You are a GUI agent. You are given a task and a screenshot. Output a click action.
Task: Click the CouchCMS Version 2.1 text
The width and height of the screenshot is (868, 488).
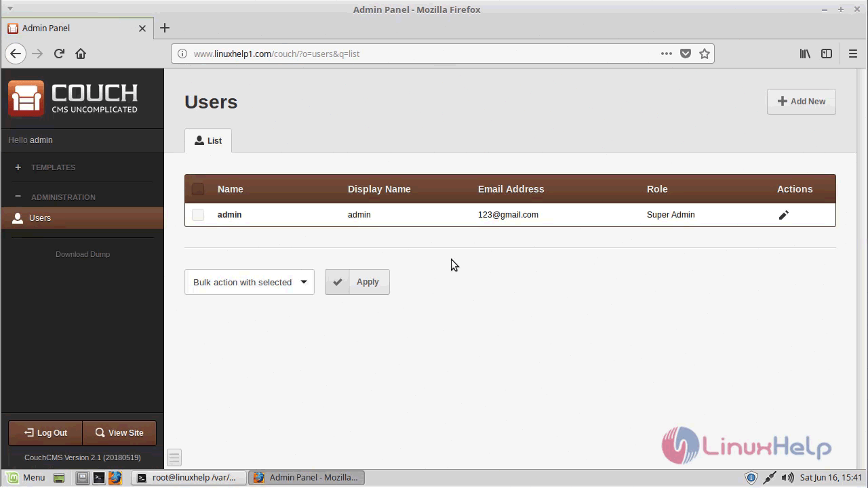83,457
